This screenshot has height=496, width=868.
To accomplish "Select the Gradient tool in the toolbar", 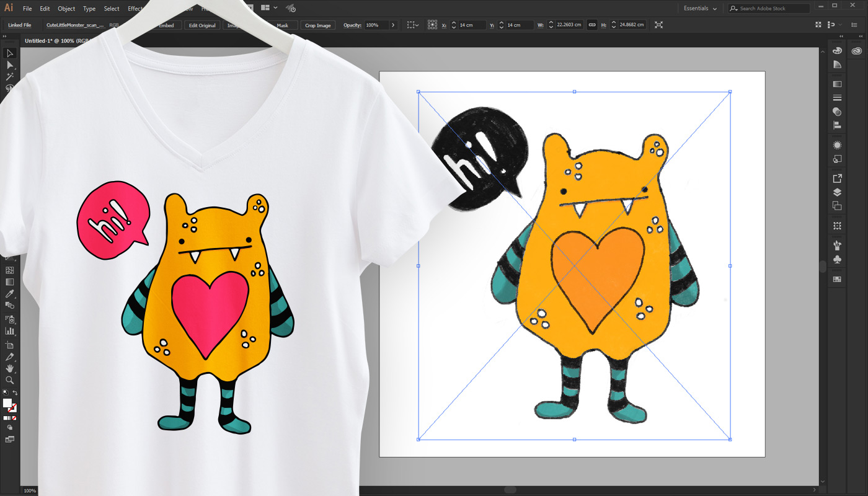I will [10, 281].
